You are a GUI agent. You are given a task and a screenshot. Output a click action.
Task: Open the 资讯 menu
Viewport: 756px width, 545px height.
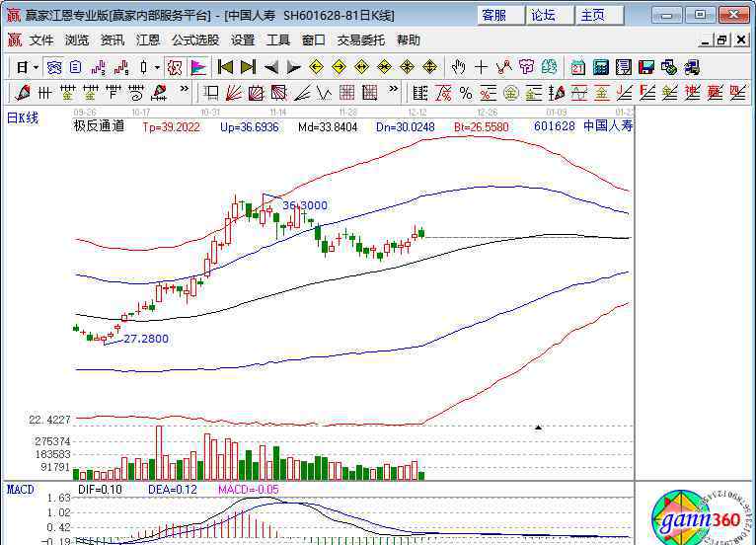click(113, 40)
